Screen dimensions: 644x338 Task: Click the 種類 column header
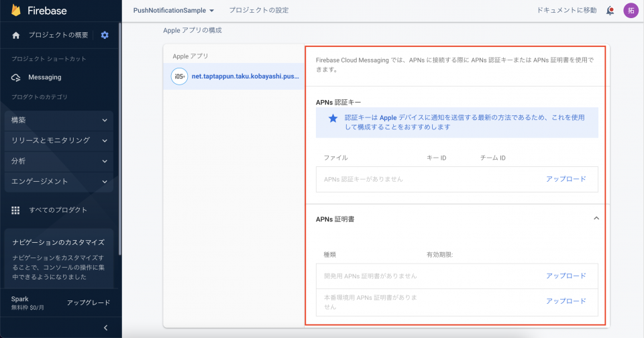330,255
